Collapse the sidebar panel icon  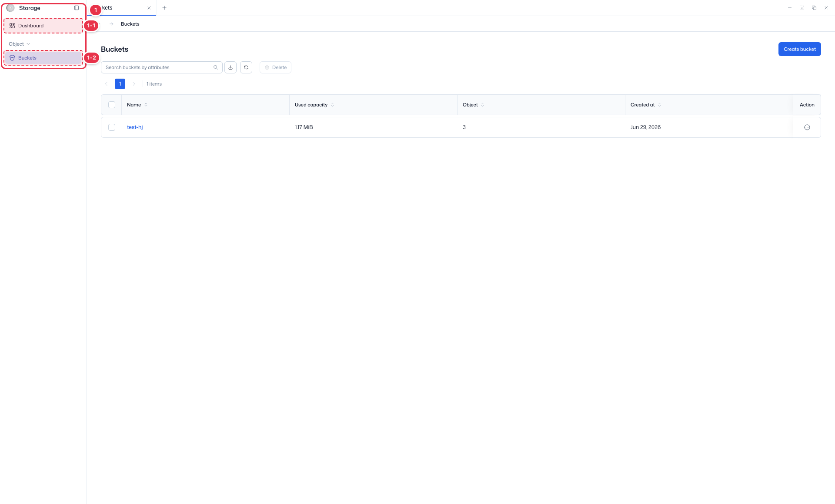(x=77, y=8)
